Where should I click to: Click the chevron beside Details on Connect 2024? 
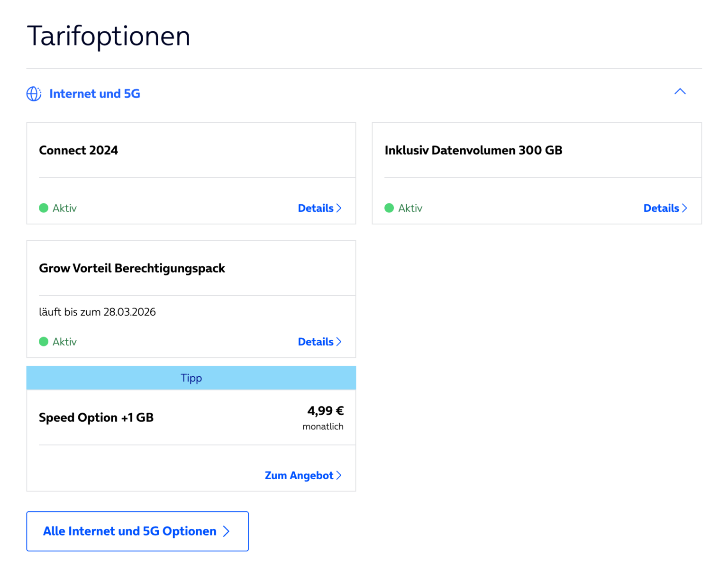pos(339,208)
